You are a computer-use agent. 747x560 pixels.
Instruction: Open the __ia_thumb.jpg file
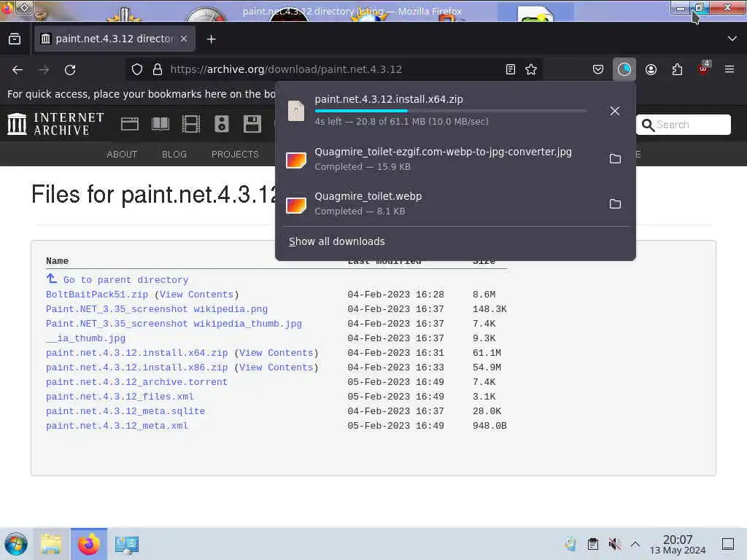pyautogui.click(x=86, y=338)
